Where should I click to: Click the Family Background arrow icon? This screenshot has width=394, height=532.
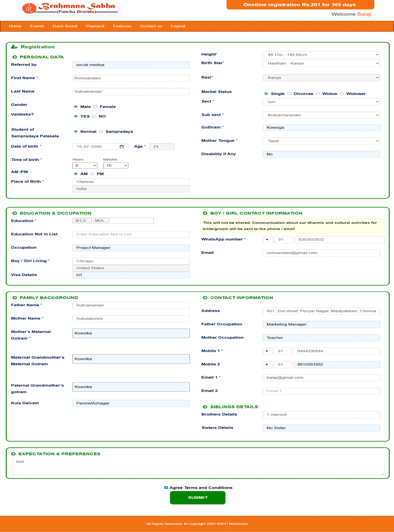tap(15, 298)
